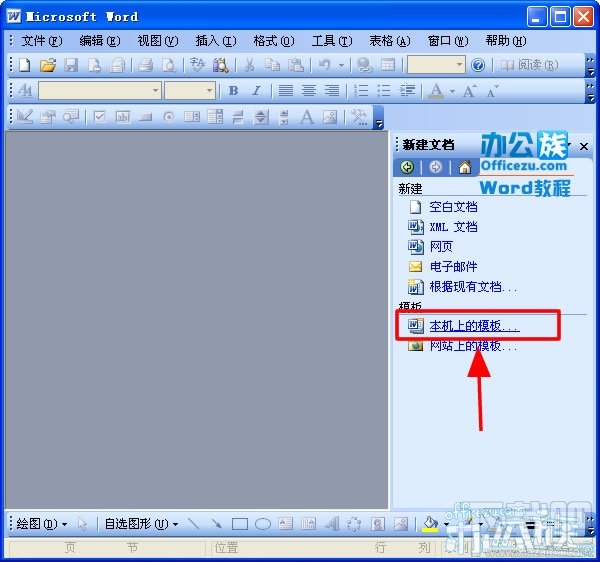Expand the Font Color dropdown arrow

tap(453, 91)
